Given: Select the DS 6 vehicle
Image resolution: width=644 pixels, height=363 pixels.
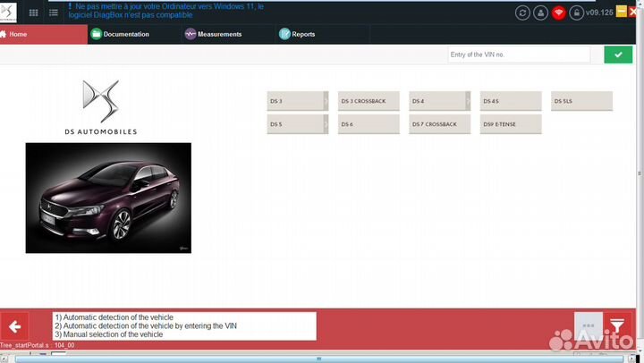Looking at the screenshot, I should coord(369,124).
